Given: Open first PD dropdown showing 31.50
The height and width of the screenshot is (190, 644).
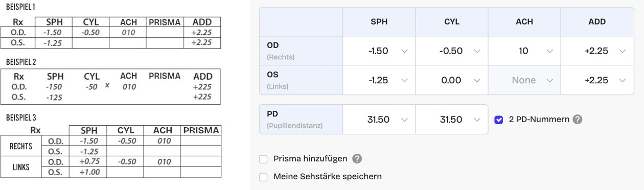Looking at the screenshot, I should coord(379,120).
